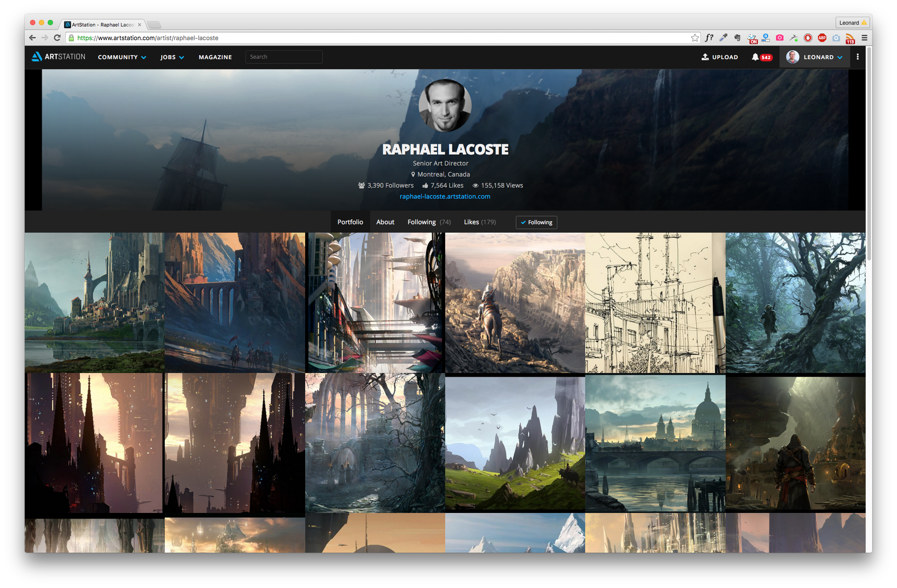Viewport: 897px width, 588px height.
Task: Open the Magazine menu item
Action: tap(215, 57)
